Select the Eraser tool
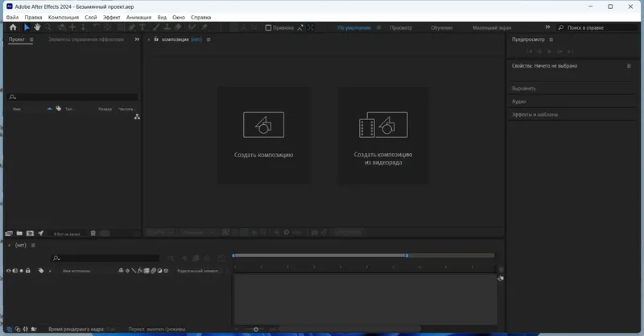 click(178, 27)
